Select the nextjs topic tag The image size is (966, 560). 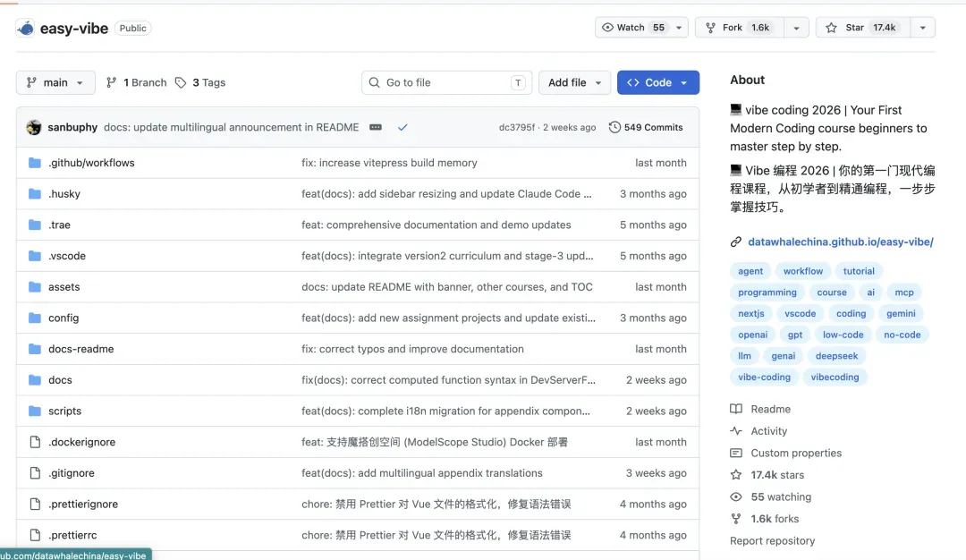tap(751, 314)
